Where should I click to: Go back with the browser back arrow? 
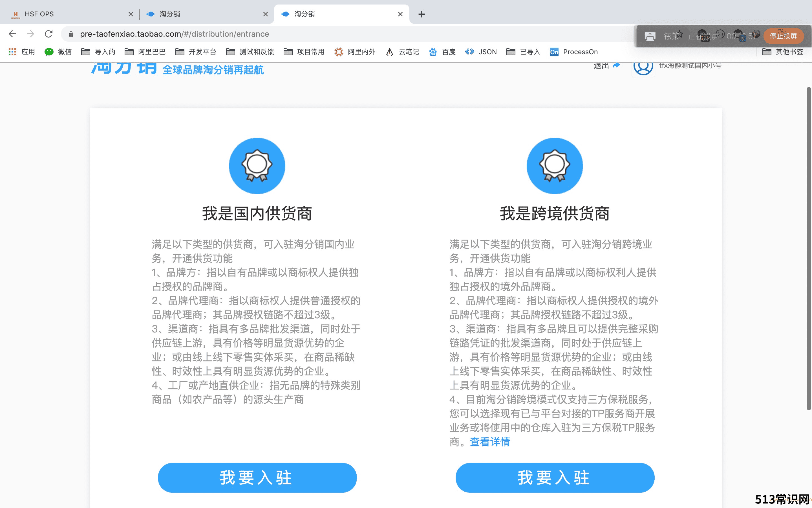12,34
